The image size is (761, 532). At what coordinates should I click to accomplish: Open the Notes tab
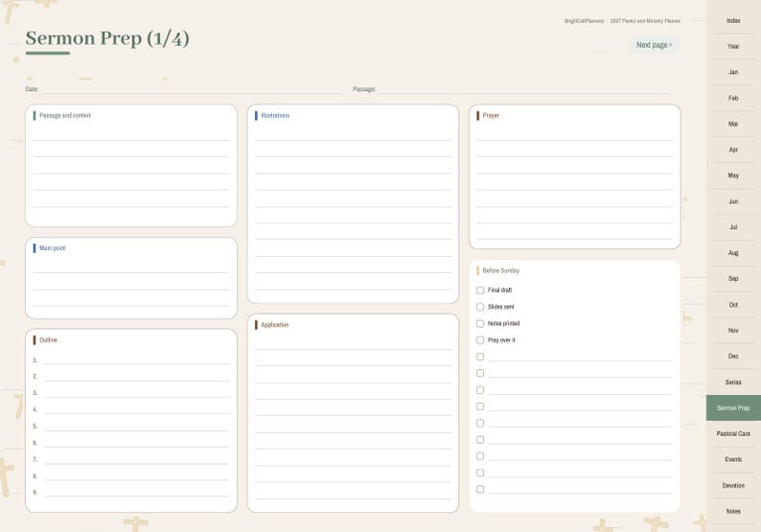(x=733, y=511)
